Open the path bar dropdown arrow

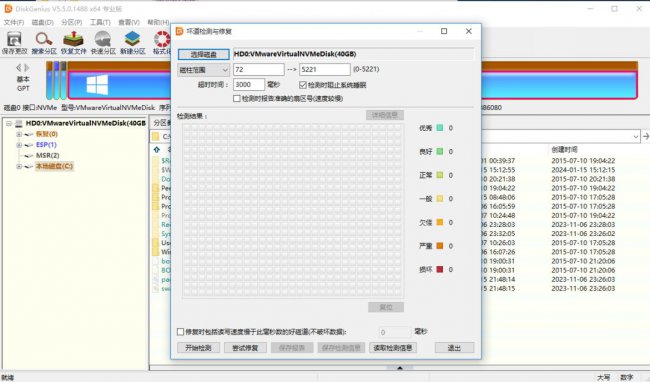(x=636, y=136)
